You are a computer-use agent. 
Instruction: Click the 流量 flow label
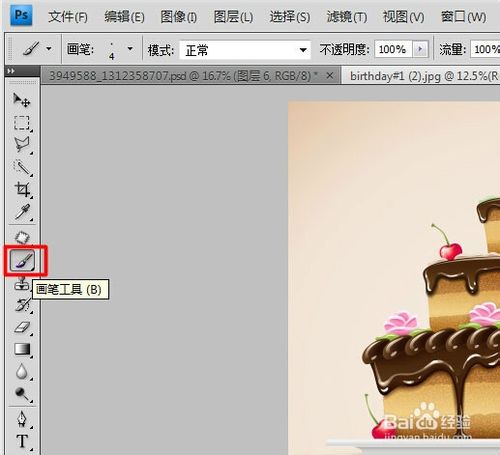point(453,50)
